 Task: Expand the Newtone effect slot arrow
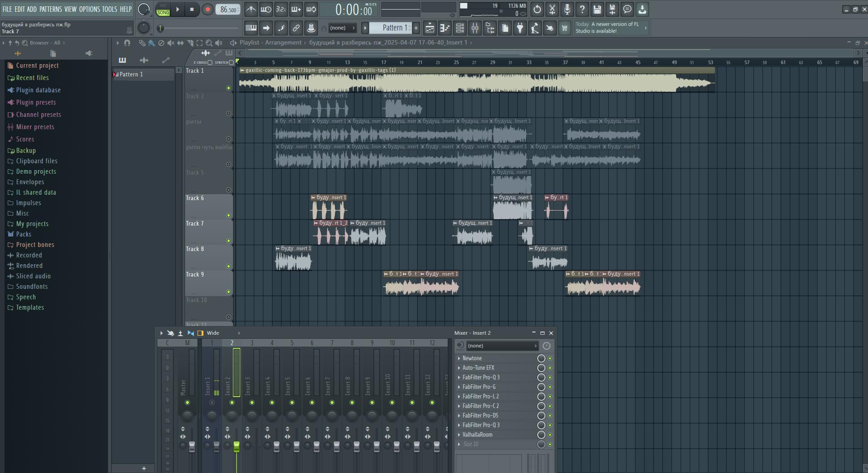coord(459,358)
